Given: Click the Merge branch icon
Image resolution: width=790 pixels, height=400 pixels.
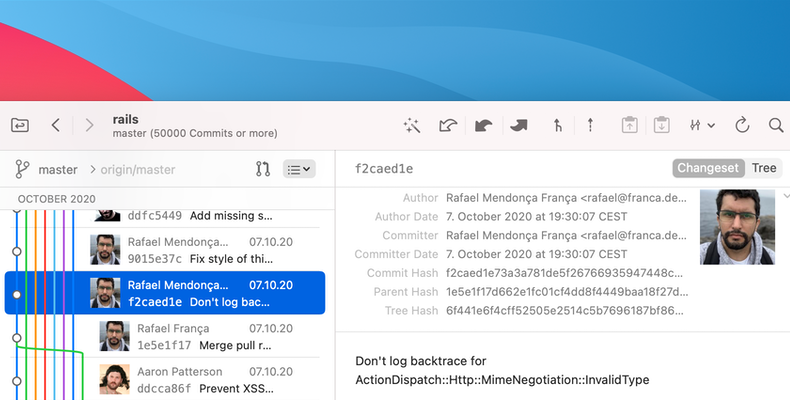Looking at the screenshot, I should [x=557, y=125].
